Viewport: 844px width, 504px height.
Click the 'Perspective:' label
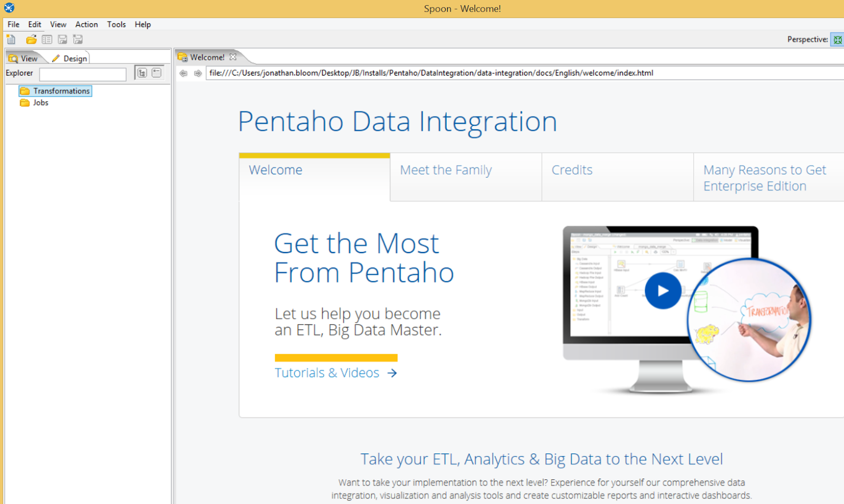808,40
